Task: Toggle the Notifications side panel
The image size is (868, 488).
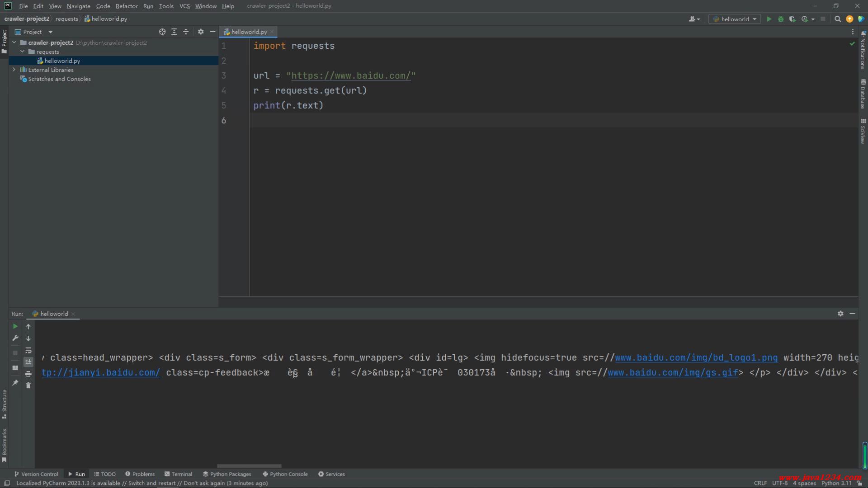Action: (x=863, y=51)
